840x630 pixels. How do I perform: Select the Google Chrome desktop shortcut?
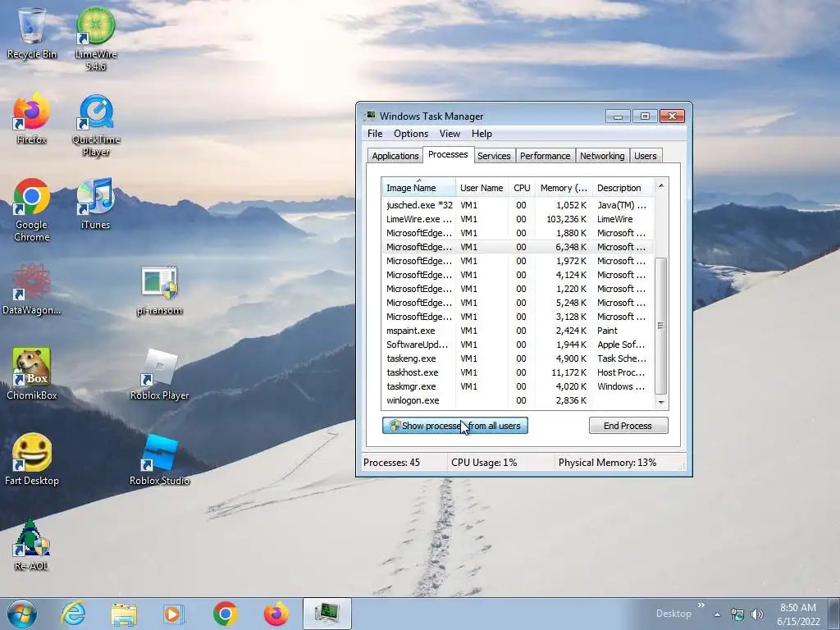[32, 209]
